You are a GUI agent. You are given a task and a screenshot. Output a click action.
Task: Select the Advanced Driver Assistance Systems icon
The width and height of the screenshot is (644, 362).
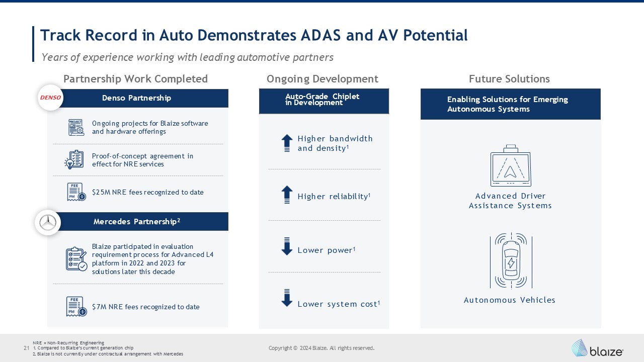point(510,166)
